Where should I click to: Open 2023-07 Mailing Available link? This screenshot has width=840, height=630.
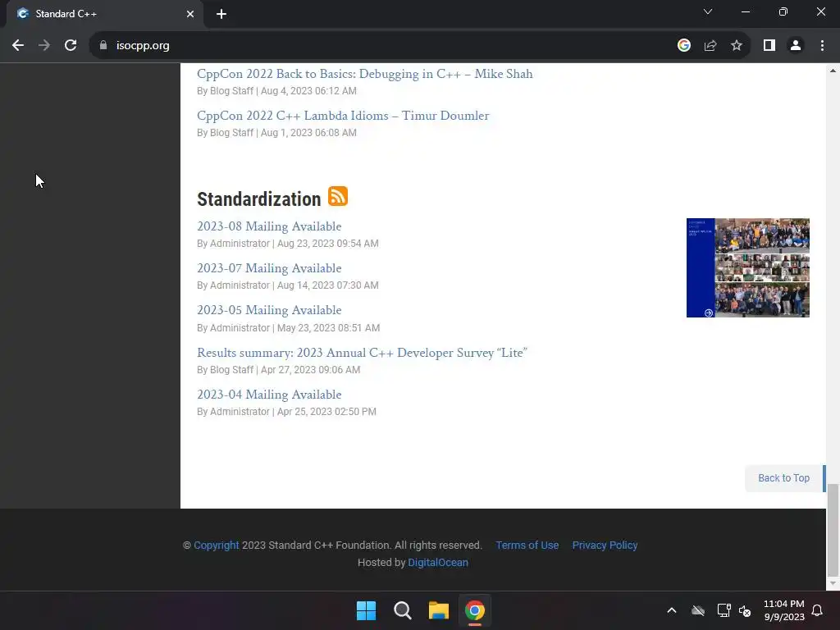tap(269, 268)
